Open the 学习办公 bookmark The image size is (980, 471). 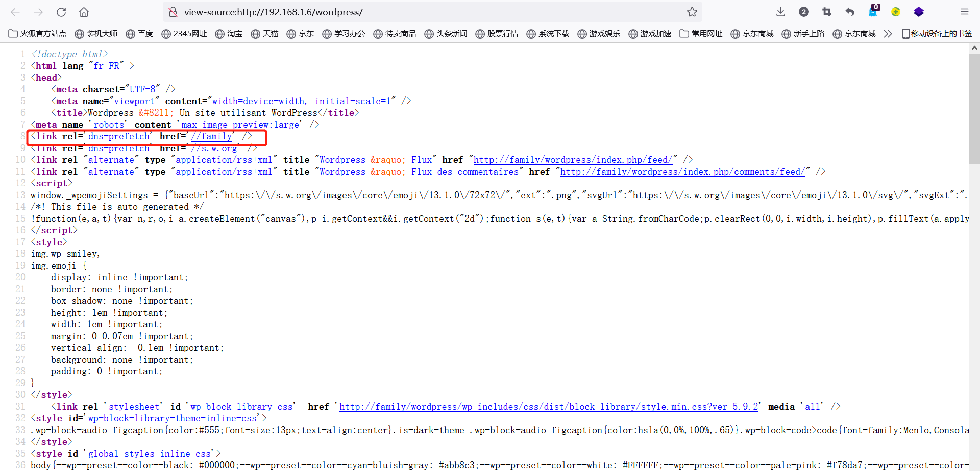344,34
